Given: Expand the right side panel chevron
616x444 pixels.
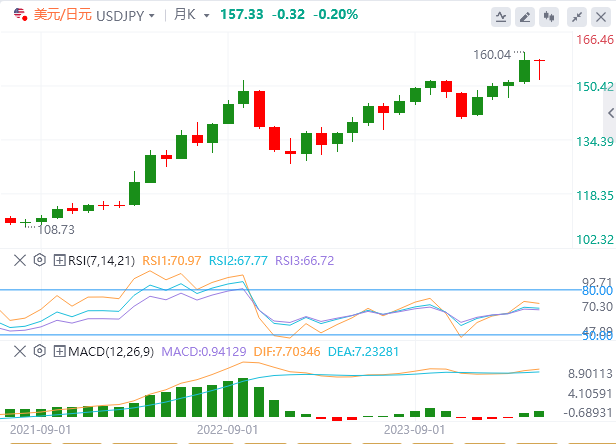Looking at the screenshot, I should pyautogui.click(x=610, y=113).
